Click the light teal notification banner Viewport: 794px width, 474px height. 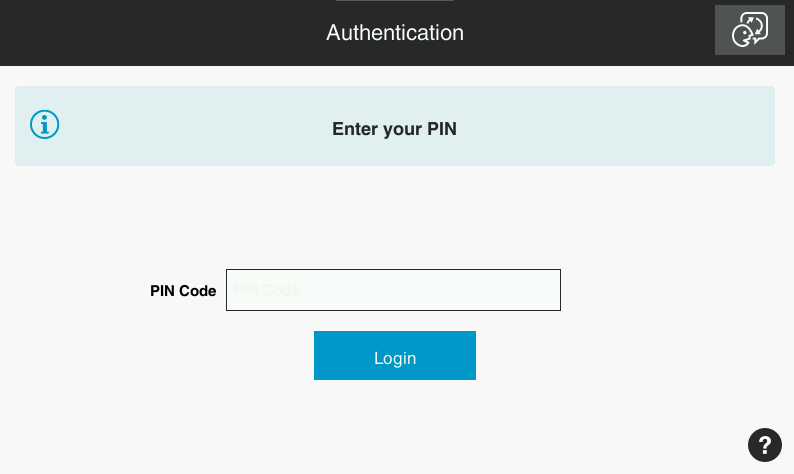tap(600, 126)
